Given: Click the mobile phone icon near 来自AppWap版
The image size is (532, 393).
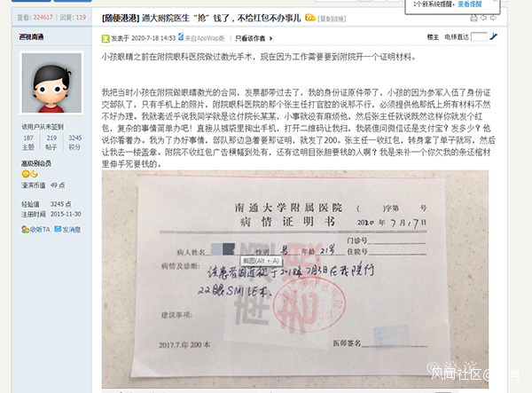Looking at the screenshot, I should coord(181,36).
